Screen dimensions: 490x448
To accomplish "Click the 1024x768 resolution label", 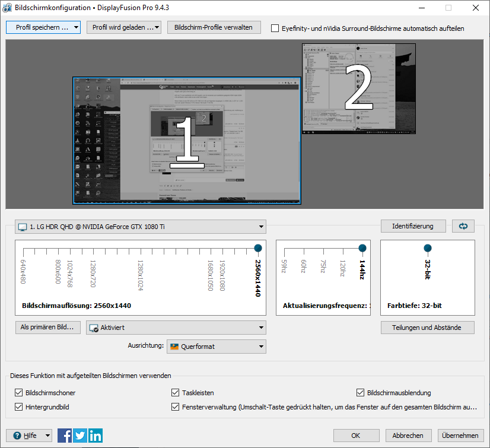I will tap(69, 274).
